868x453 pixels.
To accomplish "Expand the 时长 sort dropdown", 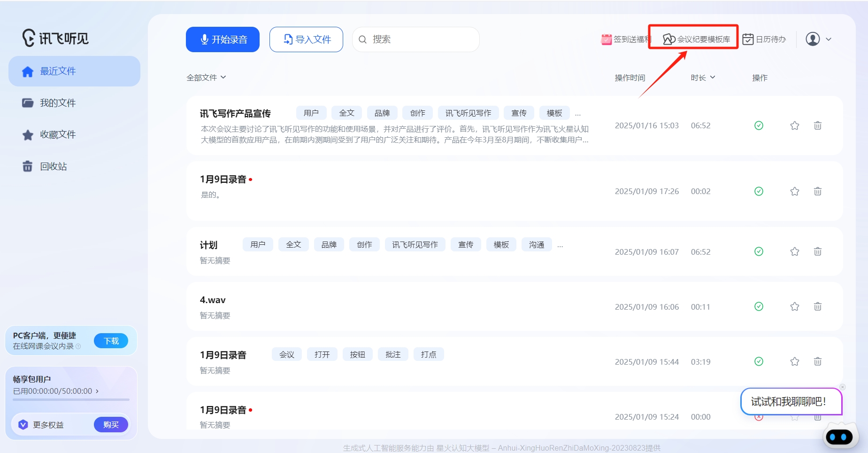I will click(703, 78).
